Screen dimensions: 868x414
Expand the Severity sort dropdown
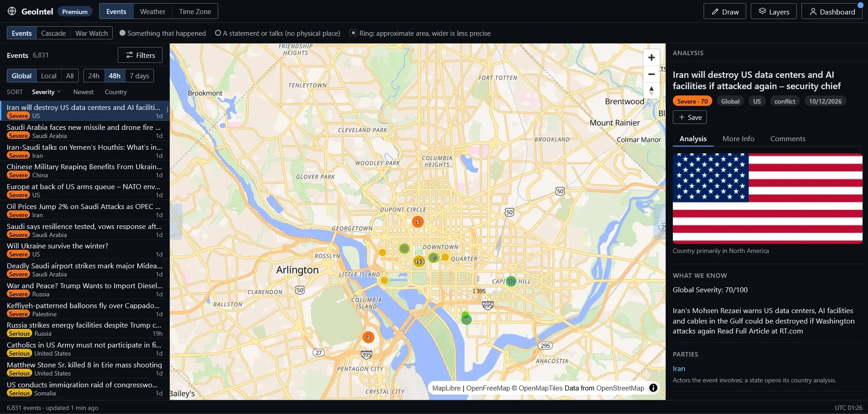tap(46, 92)
